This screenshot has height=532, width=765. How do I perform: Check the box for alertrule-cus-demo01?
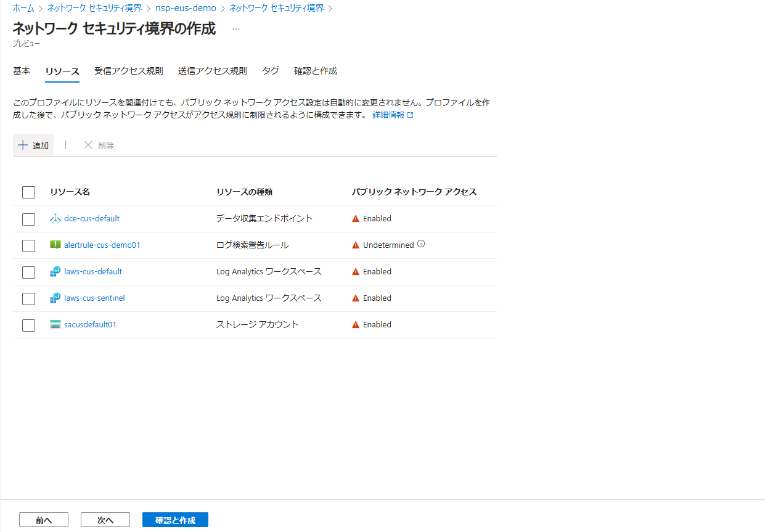click(28, 245)
